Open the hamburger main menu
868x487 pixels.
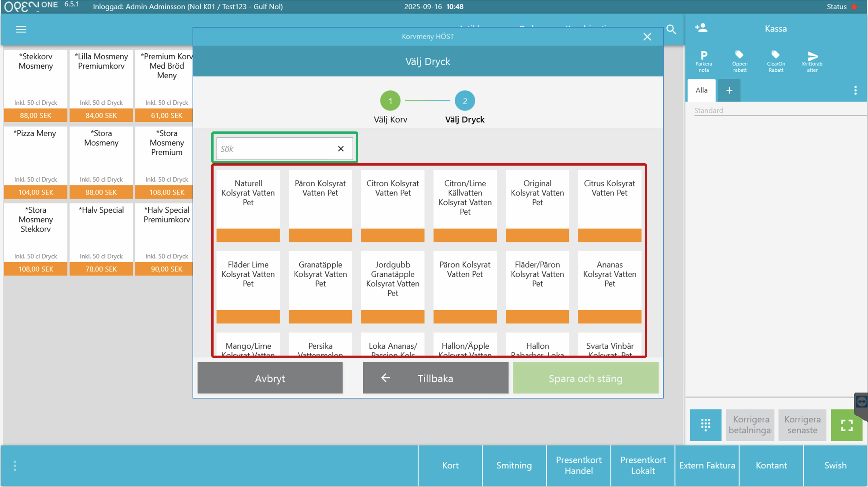coord(21,29)
